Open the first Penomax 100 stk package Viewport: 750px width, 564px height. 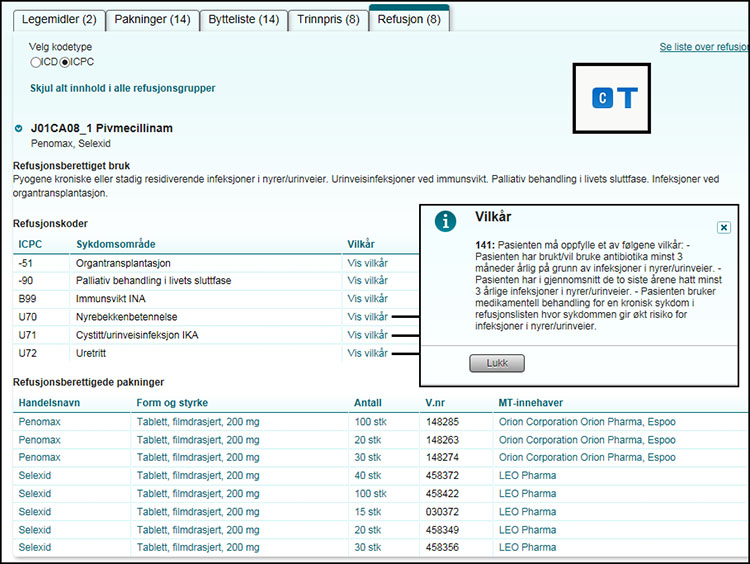(42, 422)
